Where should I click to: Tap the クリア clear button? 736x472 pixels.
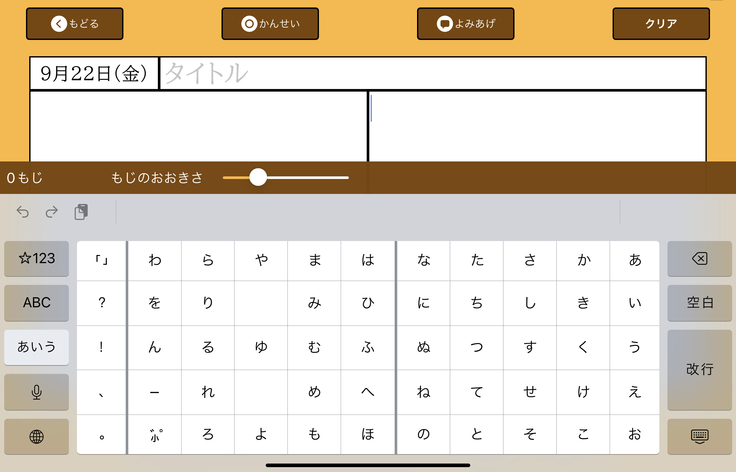click(x=661, y=23)
